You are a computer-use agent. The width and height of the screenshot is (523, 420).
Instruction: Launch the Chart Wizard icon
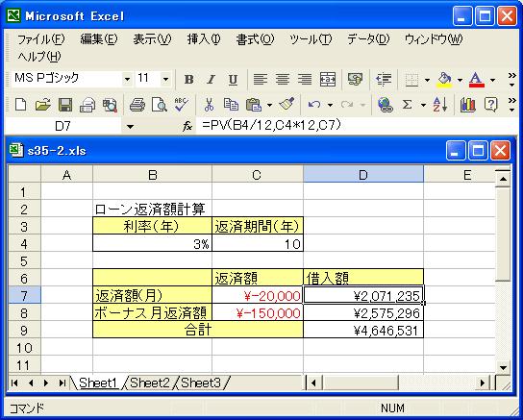(468, 105)
